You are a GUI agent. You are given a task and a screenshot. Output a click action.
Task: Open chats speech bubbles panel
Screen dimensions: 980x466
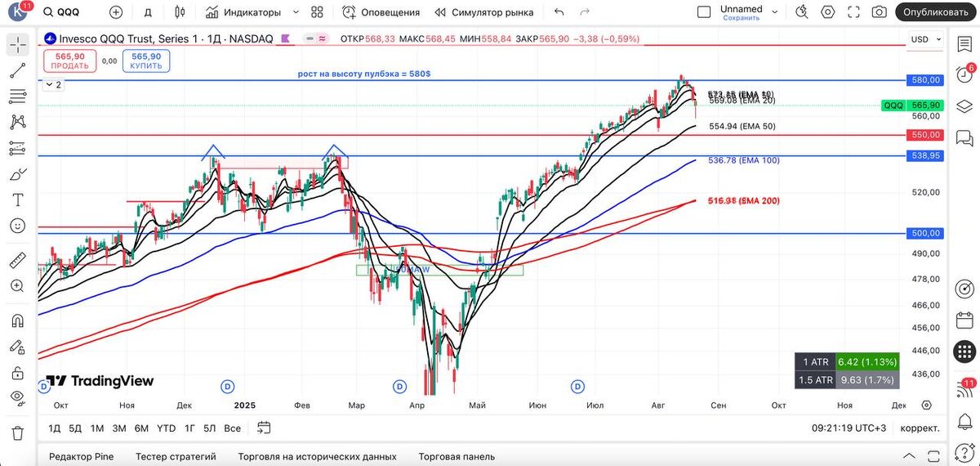point(964,137)
